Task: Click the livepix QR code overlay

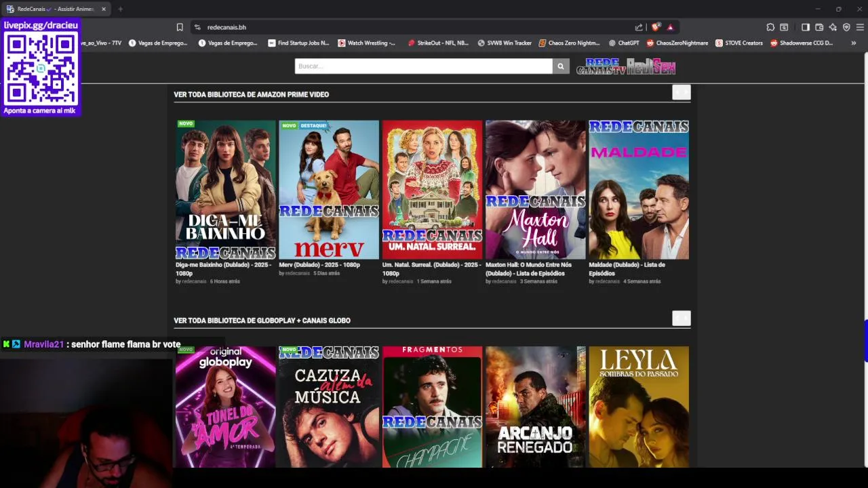Action: [41, 68]
